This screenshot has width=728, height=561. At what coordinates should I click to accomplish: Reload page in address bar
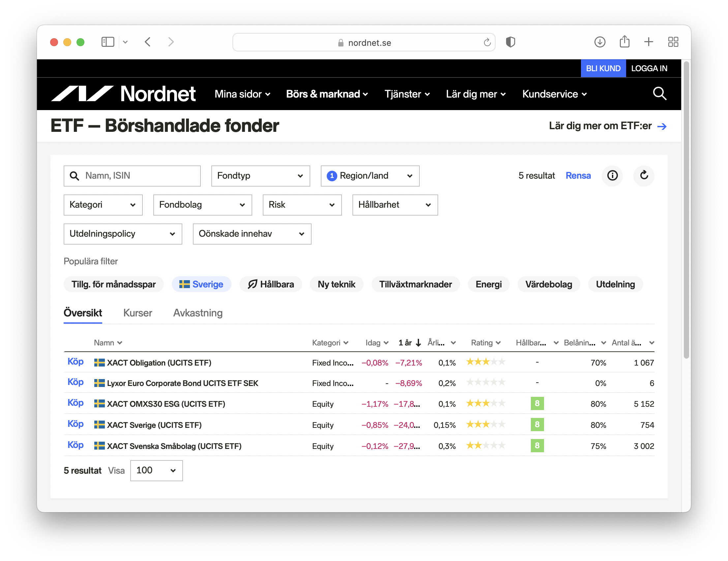pyautogui.click(x=487, y=43)
